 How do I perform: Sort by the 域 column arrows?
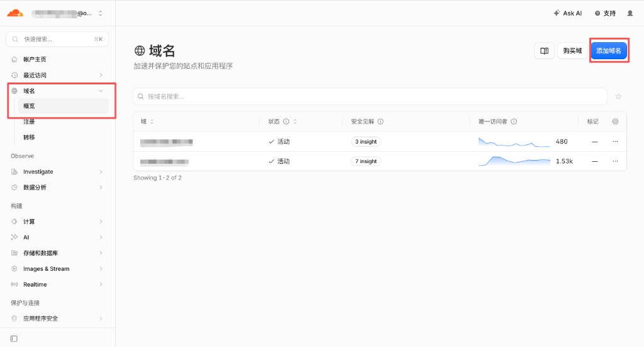(x=152, y=122)
